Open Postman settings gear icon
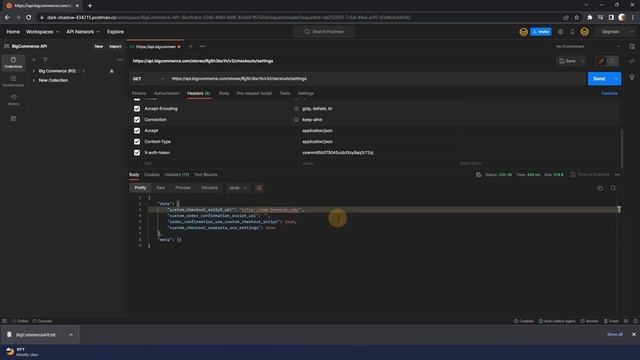640x360 pixels. 560,32
